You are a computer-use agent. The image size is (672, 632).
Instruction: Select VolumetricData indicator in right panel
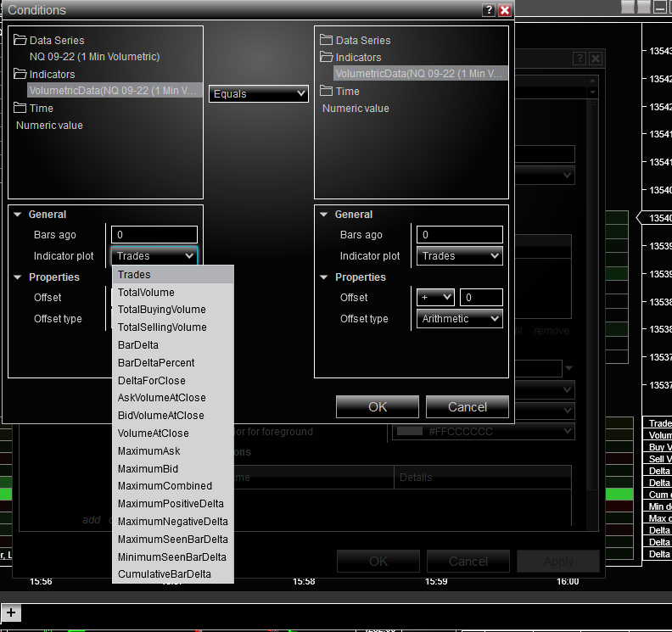[x=420, y=73]
